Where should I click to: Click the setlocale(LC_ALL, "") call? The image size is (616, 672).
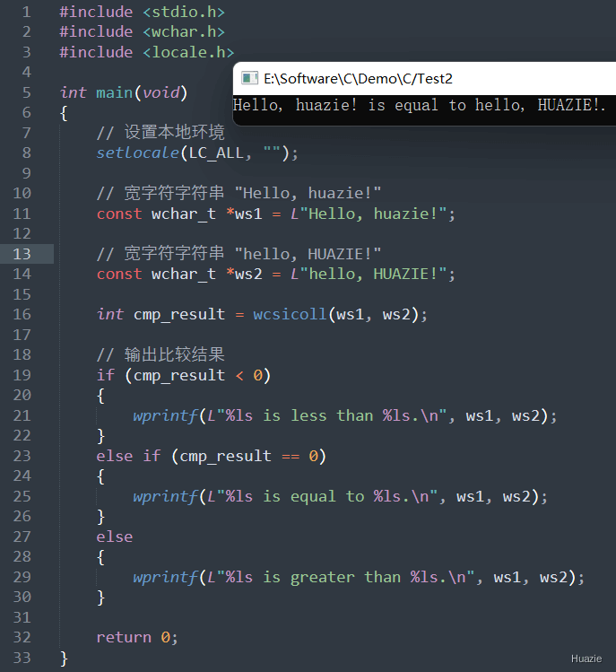click(197, 153)
